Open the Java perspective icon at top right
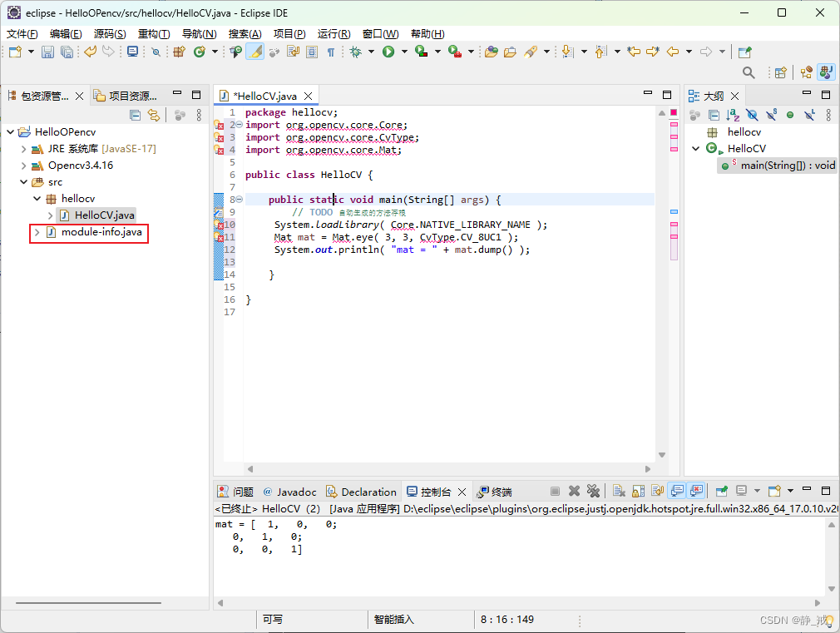 point(825,72)
